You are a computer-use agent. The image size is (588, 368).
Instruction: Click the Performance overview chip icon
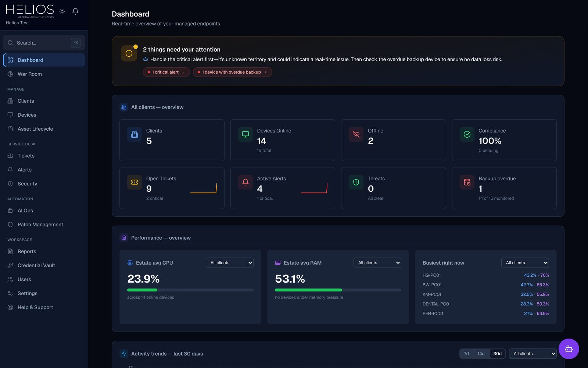click(x=124, y=238)
